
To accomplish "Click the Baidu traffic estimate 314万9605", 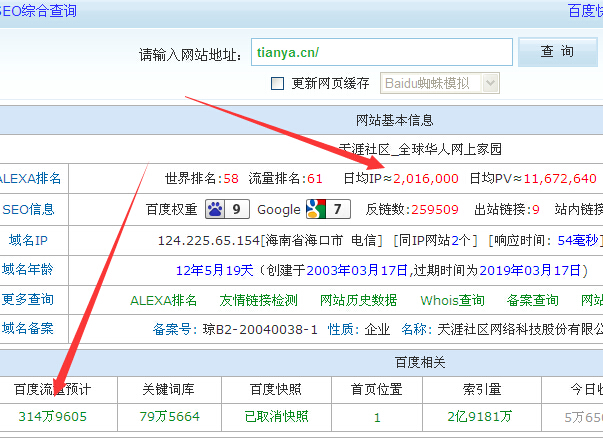I will [x=52, y=416].
